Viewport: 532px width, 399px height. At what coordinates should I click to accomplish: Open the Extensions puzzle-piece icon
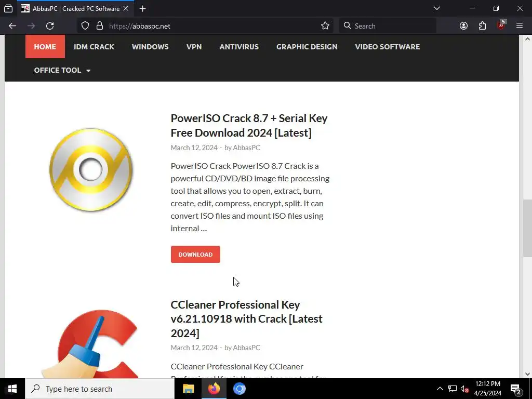(x=482, y=26)
